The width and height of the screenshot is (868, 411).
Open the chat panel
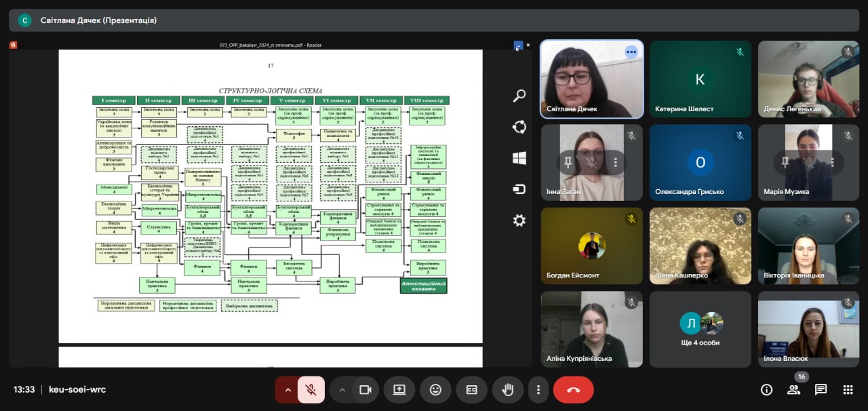coord(821,389)
